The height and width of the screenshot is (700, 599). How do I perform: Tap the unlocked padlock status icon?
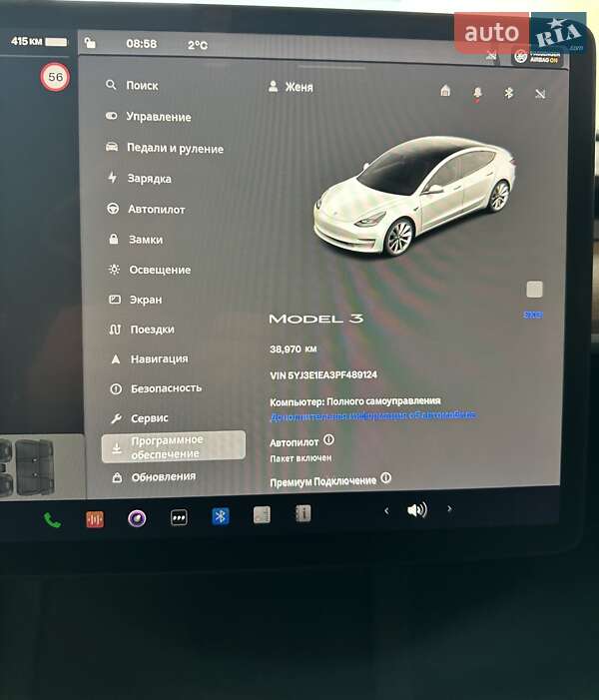point(90,42)
